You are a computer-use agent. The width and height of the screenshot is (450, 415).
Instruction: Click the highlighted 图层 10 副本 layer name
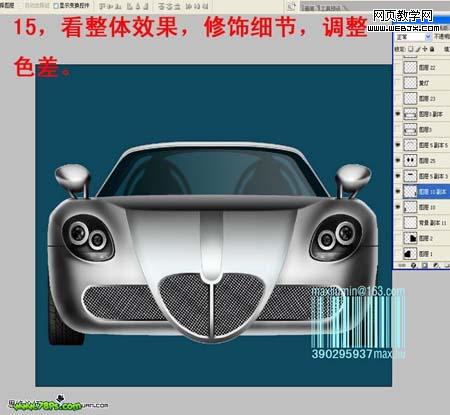coord(432,192)
